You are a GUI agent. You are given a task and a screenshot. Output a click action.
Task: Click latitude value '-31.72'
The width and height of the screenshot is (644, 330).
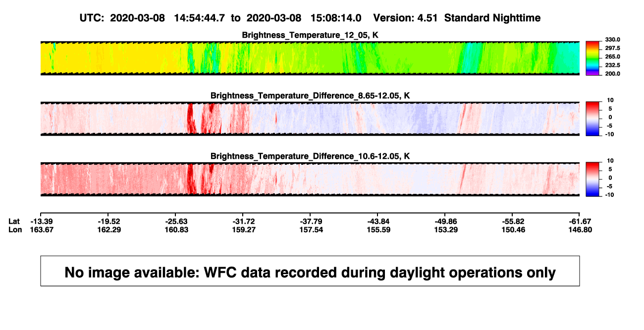(x=244, y=221)
